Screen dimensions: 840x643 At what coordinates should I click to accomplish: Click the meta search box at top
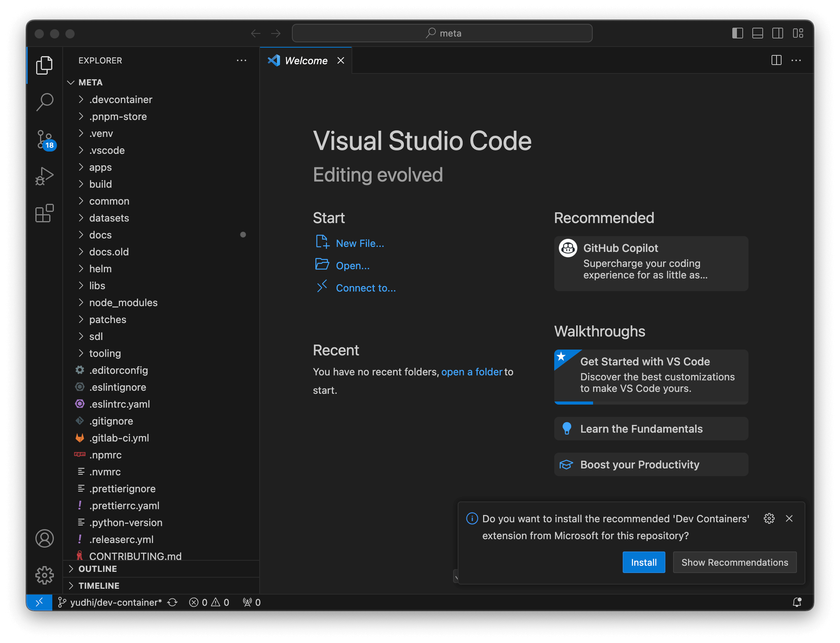click(442, 33)
